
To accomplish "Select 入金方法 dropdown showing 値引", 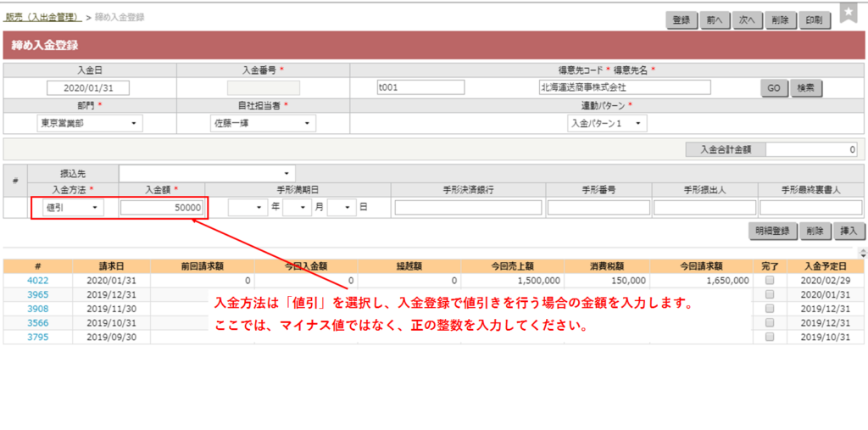I will [x=73, y=208].
